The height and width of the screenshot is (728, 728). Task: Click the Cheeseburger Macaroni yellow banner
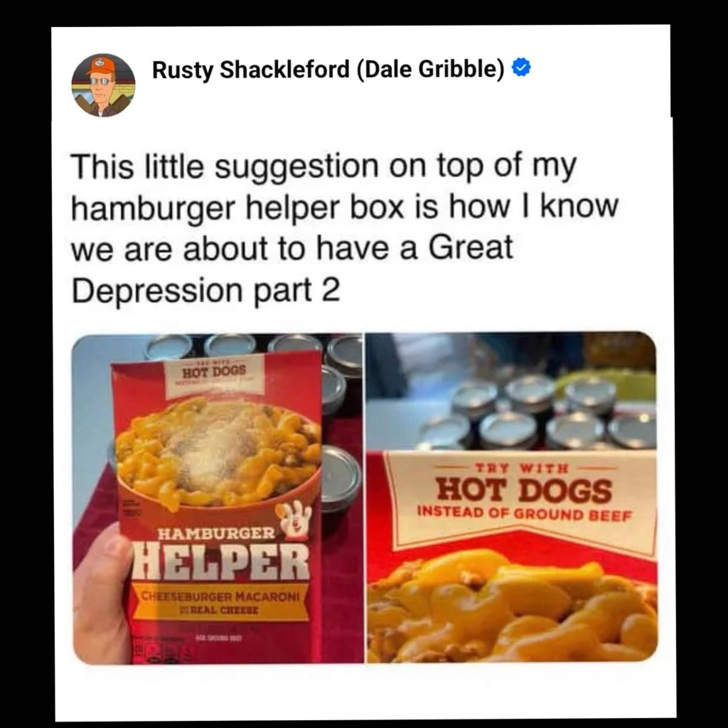[220, 602]
